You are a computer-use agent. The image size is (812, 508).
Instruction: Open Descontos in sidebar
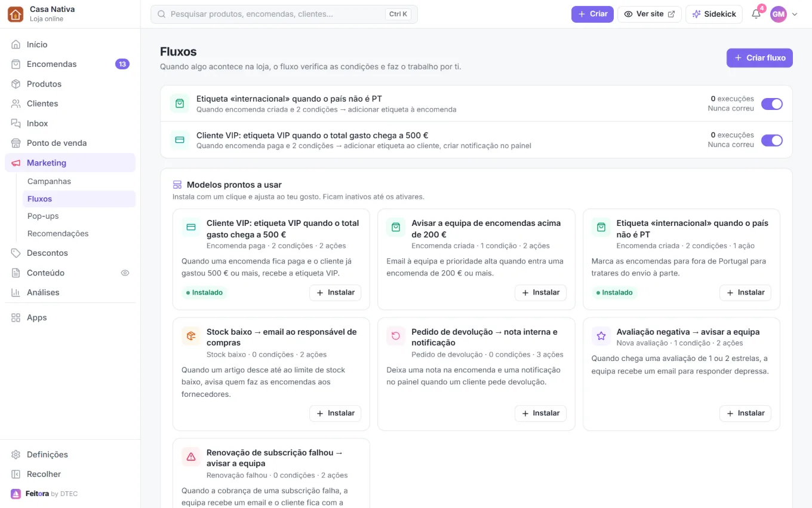tap(70, 253)
